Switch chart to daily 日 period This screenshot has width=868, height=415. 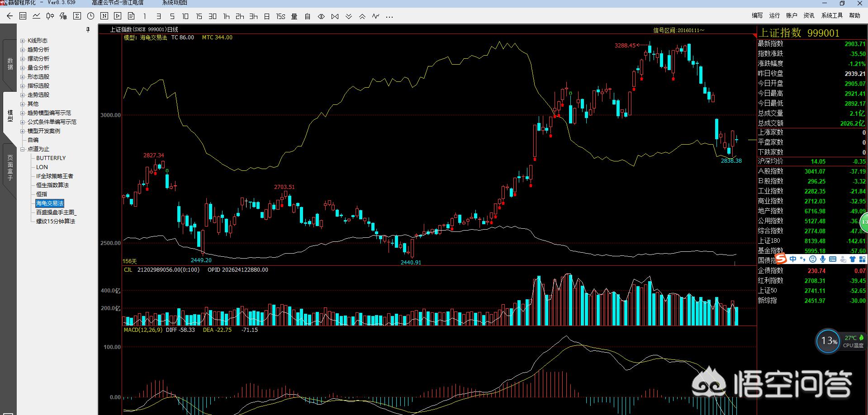[x=267, y=16]
